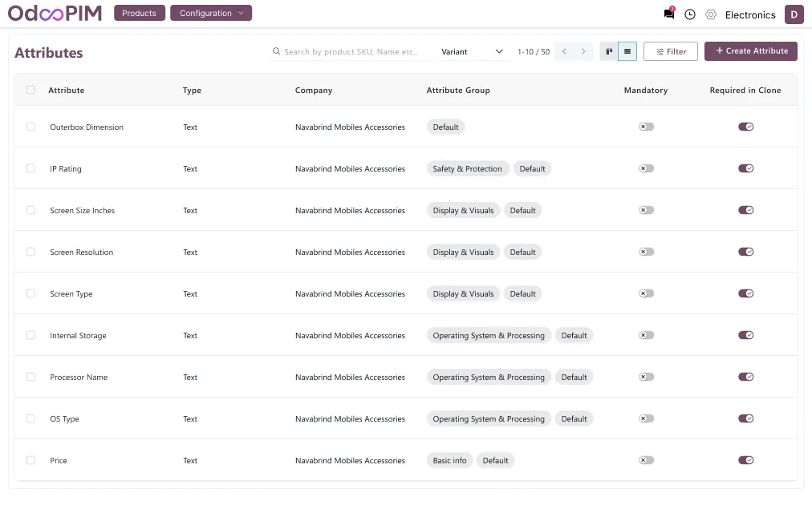Image resolution: width=812 pixels, height=505 pixels.
Task: Go to next page arrow
Action: [x=583, y=51]
